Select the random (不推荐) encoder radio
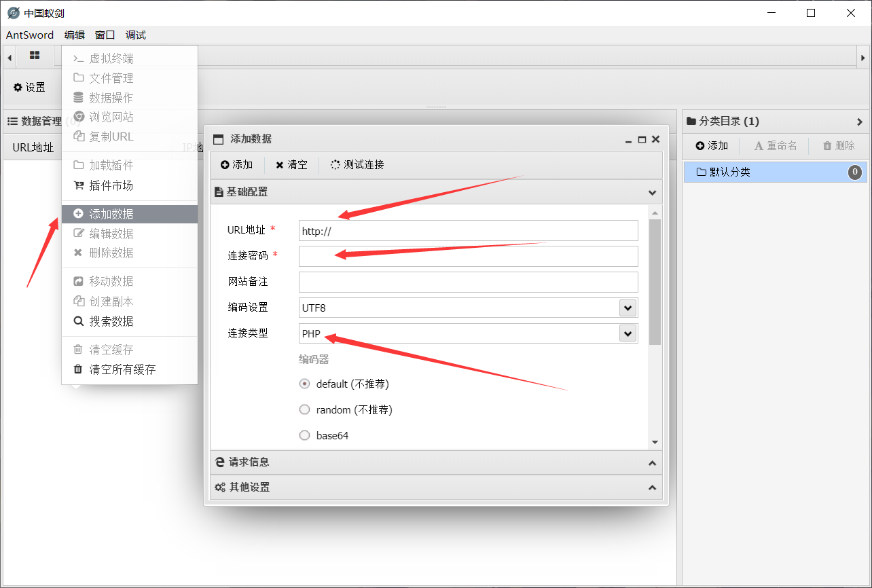This screenshot has width=872, height=588. [305, 409]
